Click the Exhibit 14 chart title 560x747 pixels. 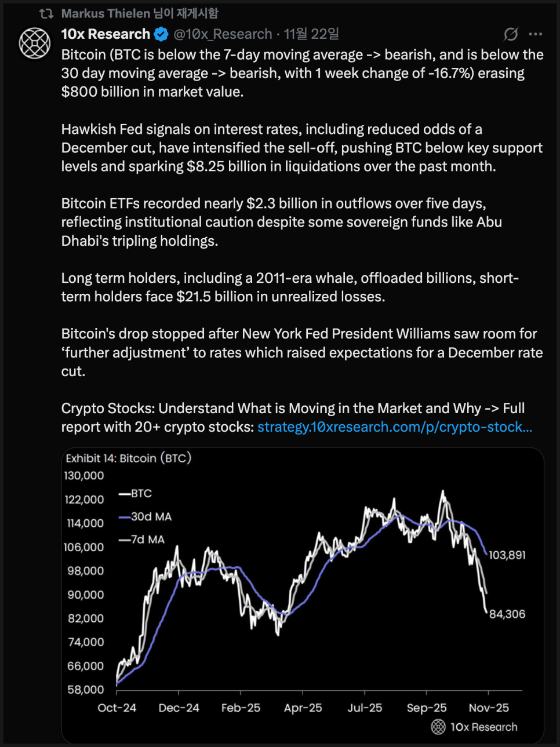(x=128, y=458)
